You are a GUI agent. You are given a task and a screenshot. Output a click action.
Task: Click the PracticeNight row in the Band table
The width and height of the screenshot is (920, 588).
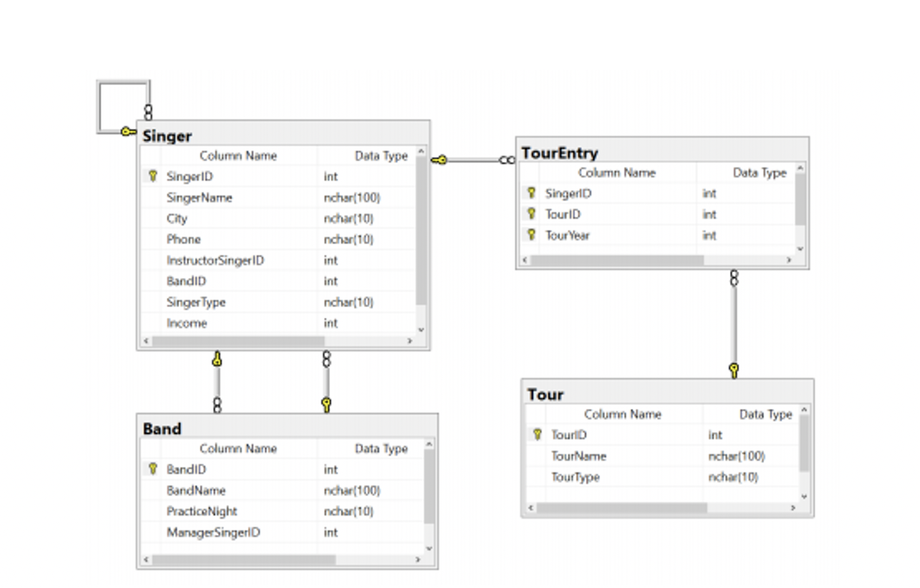pos(203,511)
